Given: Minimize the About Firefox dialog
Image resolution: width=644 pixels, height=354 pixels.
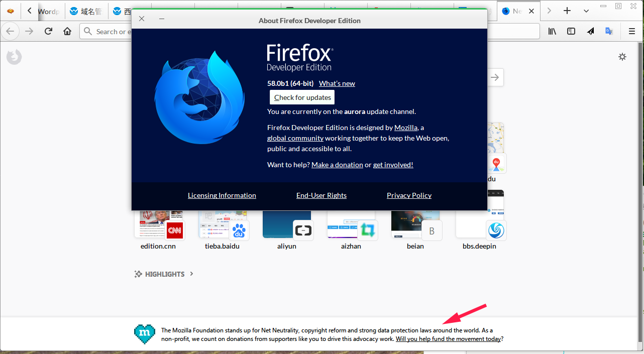Looking at the screenshot, I should pyautogui.click(x=162, y=19).
